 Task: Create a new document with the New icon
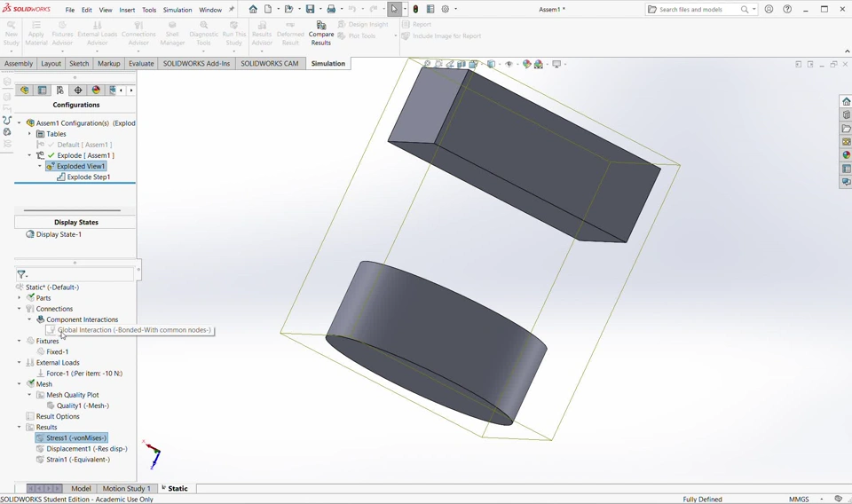tap(268, 9)
